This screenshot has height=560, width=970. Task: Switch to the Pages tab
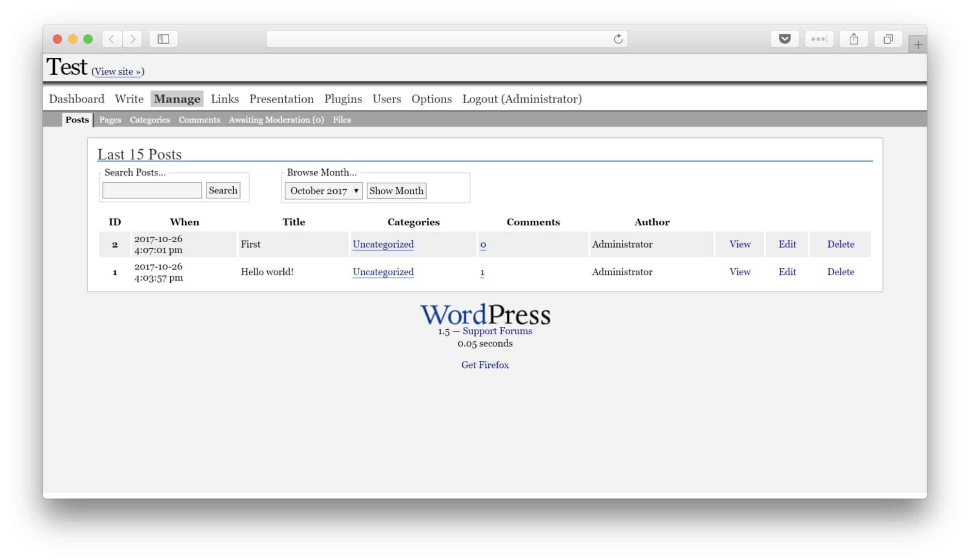click(110, 120)
